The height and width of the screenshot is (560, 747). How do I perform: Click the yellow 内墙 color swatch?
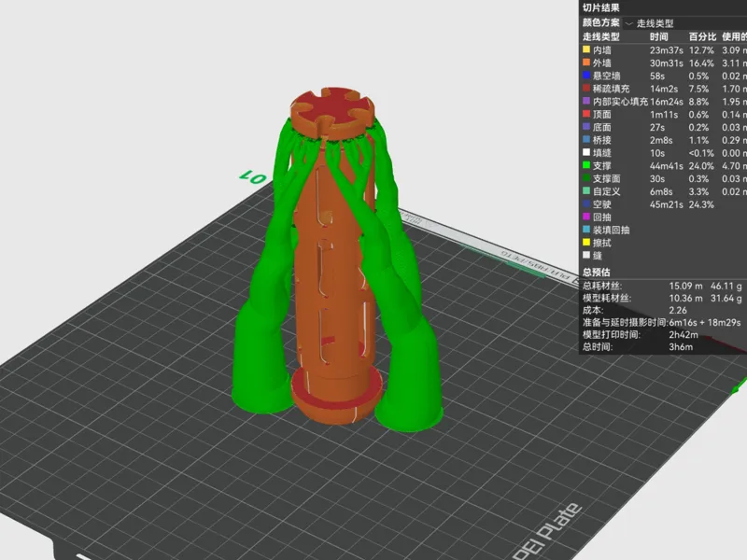point(586,49)
